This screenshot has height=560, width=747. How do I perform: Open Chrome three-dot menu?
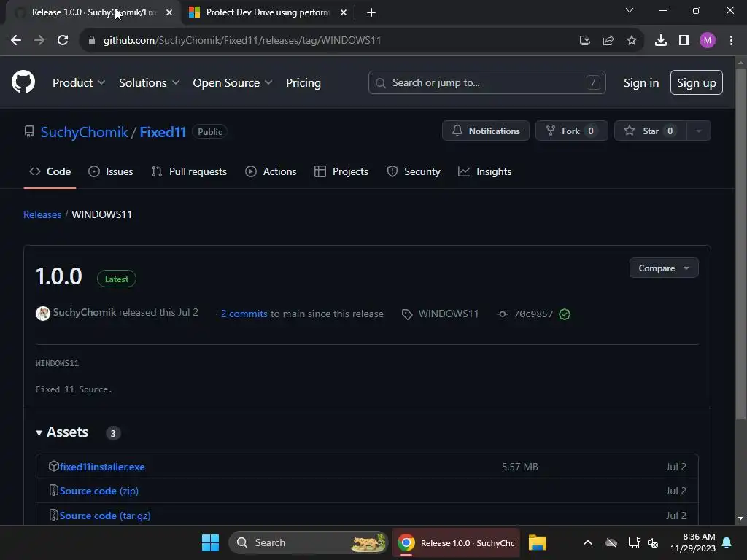pyautogui.click(x=731, y=40)
